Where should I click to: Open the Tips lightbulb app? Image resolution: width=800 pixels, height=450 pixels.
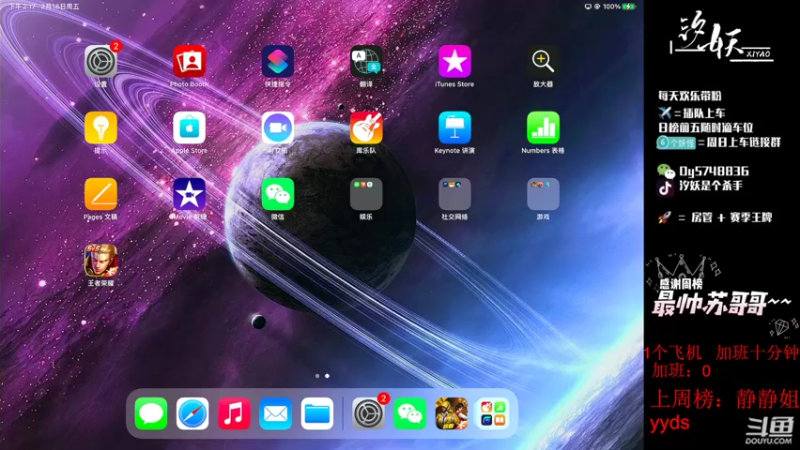click(x=101, y=128)
